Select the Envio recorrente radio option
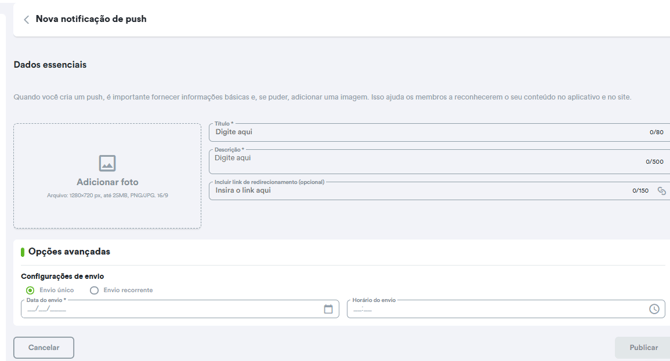 point(94,290)
